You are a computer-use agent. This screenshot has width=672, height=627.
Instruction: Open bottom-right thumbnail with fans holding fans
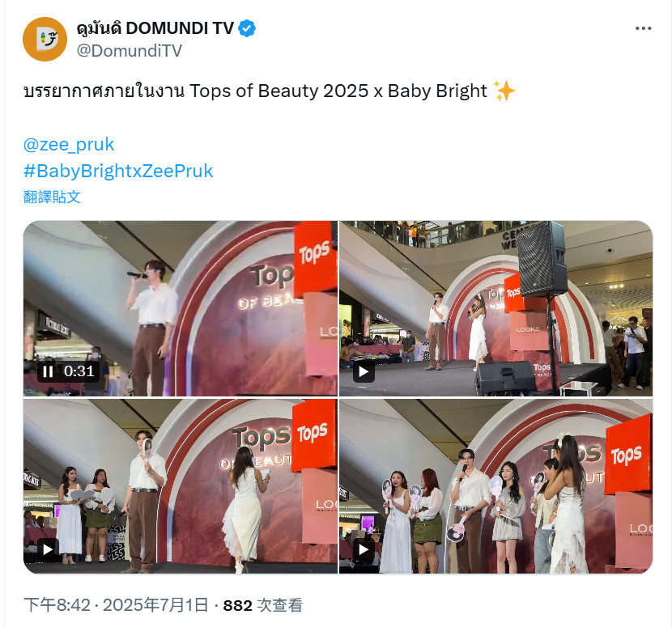(495, 486)
